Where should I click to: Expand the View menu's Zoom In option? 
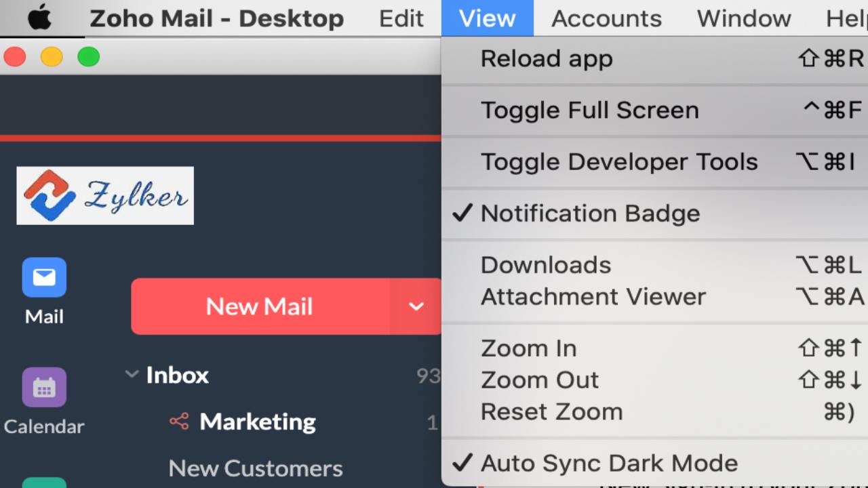coord(528,348)
